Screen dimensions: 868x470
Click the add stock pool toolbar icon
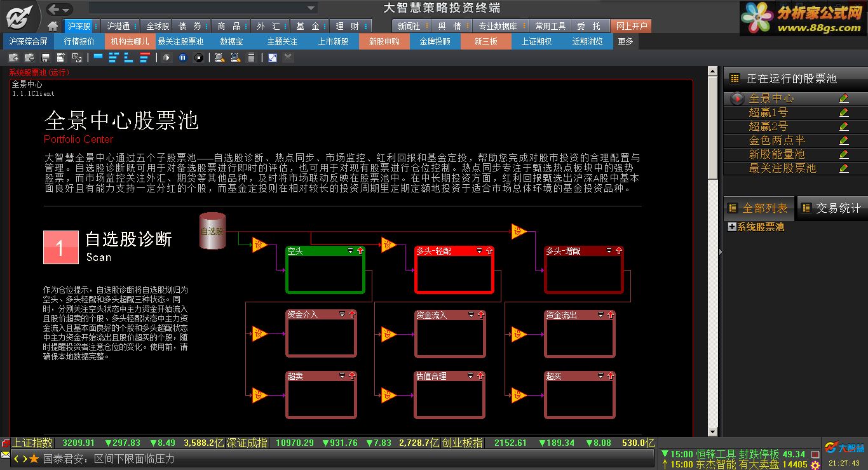13,58
